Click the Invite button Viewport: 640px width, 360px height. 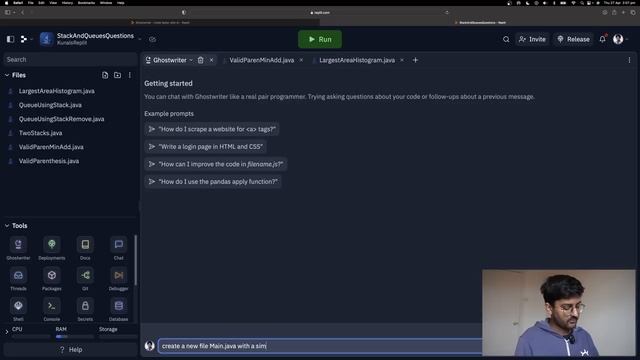tap(532, 39)
